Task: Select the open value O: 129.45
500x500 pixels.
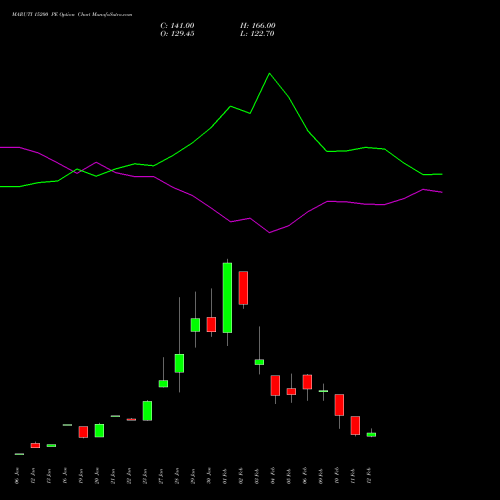Action: click(x=177, y=34)
